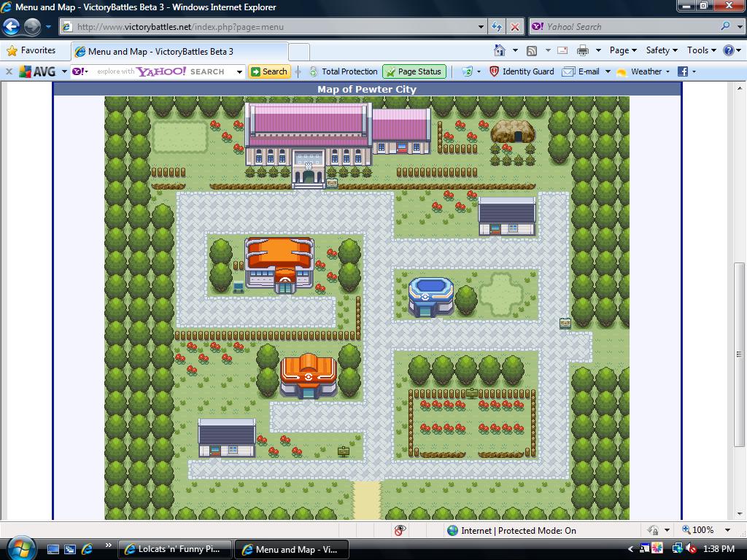Expand the AVG search field dropdown
Viewport: 747px width, 560px height.
click(239, 71)
